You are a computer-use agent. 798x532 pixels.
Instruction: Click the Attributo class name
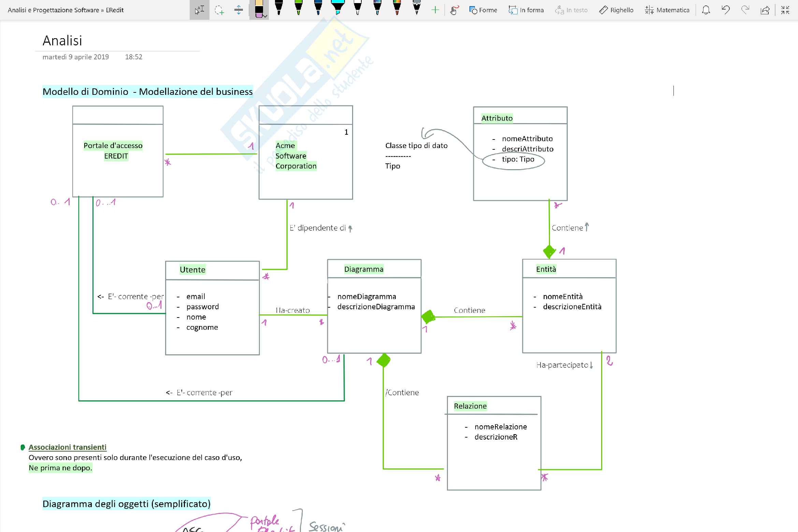[497, 118]
